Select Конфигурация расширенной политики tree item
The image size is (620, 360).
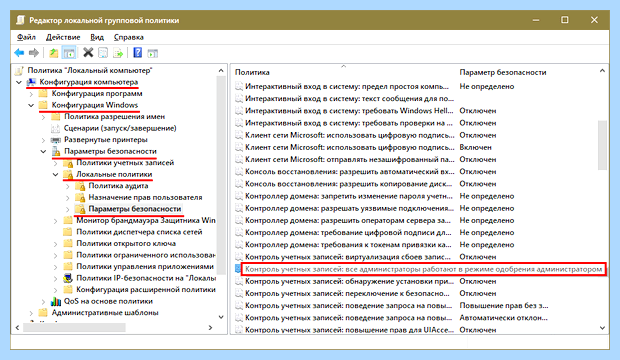pyautogui.click(x=146, y=290)
